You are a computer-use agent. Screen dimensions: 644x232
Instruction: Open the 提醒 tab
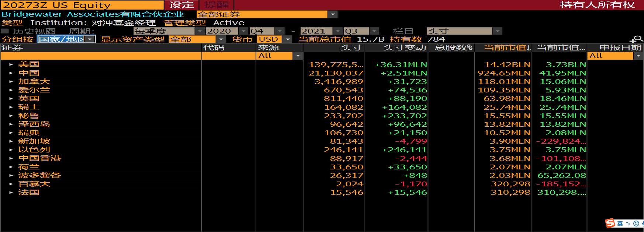click(217, 5)
